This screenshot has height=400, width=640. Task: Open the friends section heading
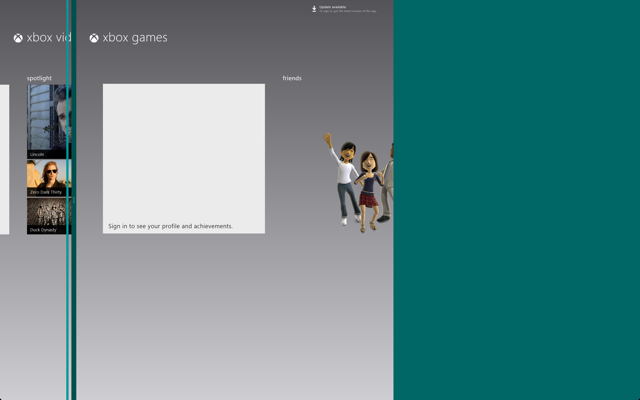pyautogui.click(x=292, y=78)
